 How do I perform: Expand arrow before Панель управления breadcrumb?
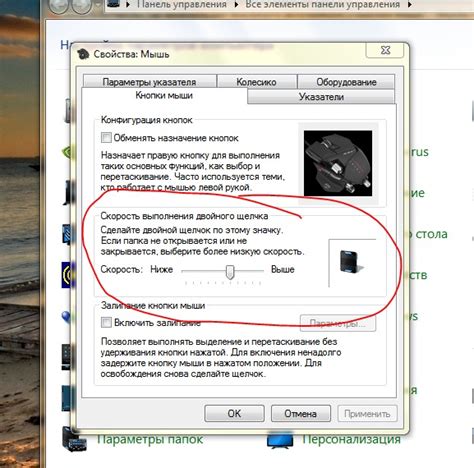point(128,5)
